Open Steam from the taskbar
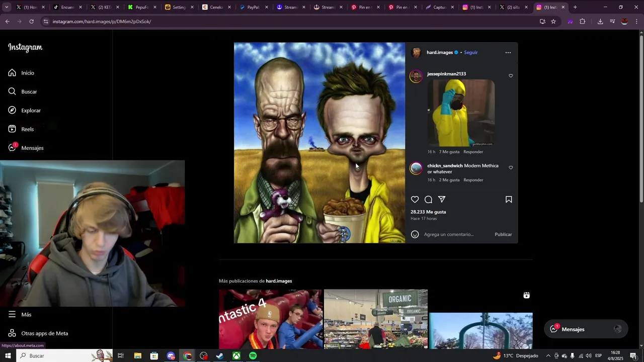644x362 pixels. tap(220, 355)
